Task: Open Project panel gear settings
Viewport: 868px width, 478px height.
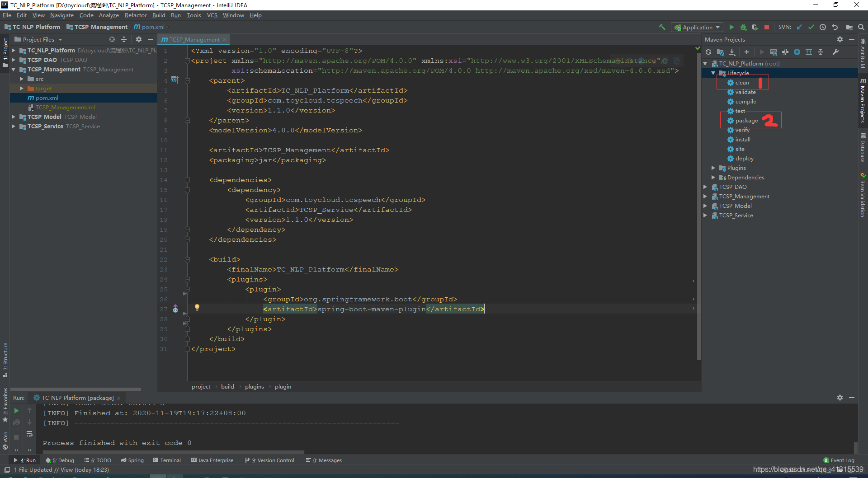Action: pos(139,39)
